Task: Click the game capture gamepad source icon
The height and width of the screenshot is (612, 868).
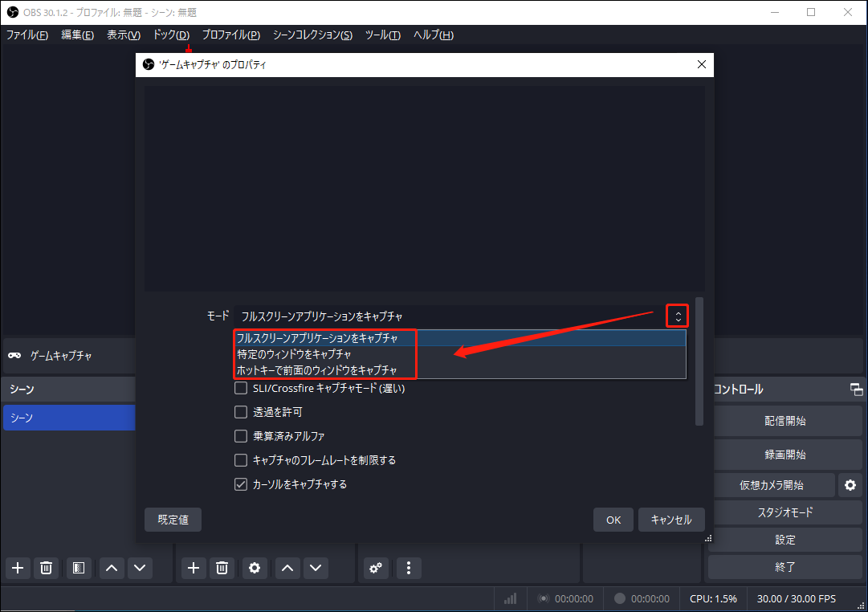Action: pyautogui.click(x=15, y=356)
